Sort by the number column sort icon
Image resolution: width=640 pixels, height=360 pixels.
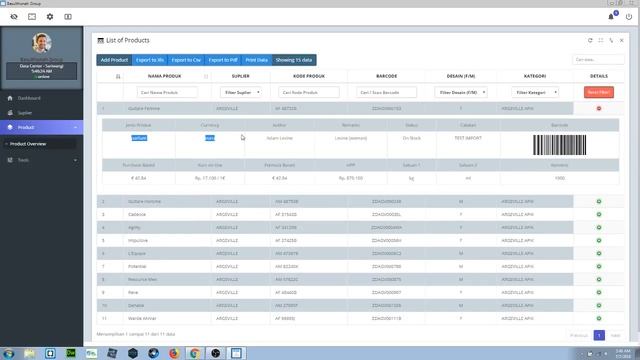(118, 76)
